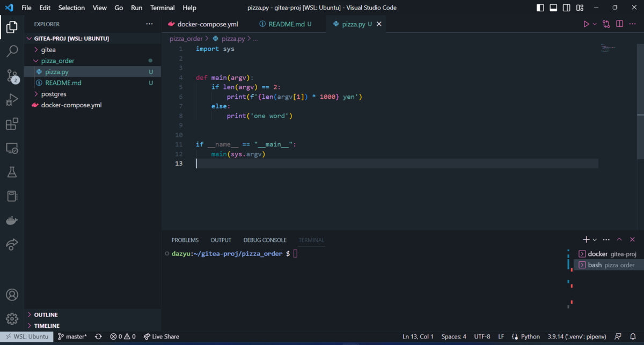
Task: Click WSL: Ubuntu remote indicator
Action: click(x=26, y=336)
